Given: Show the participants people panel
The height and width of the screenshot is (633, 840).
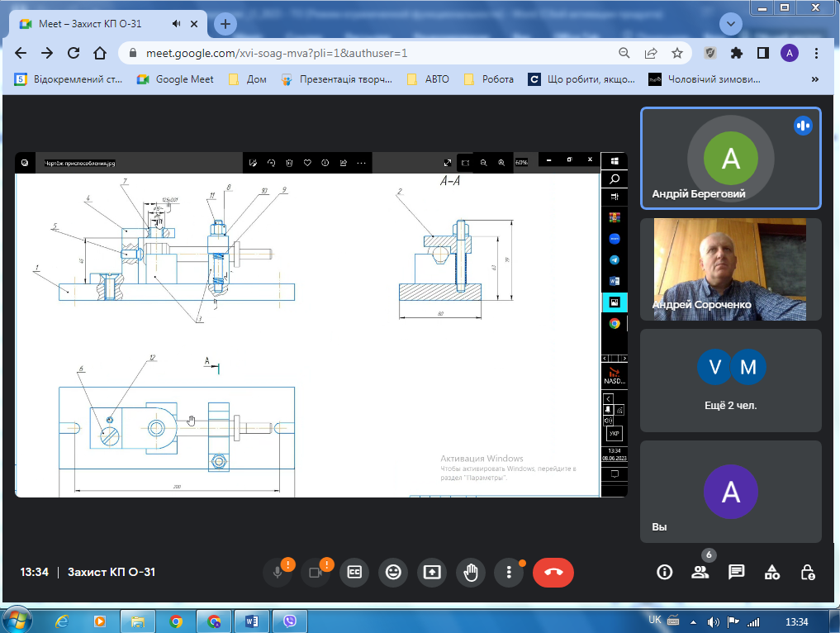Looking at the screenshot, I should (x=700, y=572).
